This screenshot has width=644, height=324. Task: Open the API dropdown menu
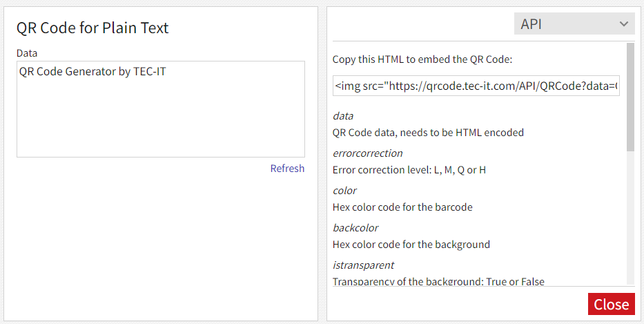(x=574, y=24)
